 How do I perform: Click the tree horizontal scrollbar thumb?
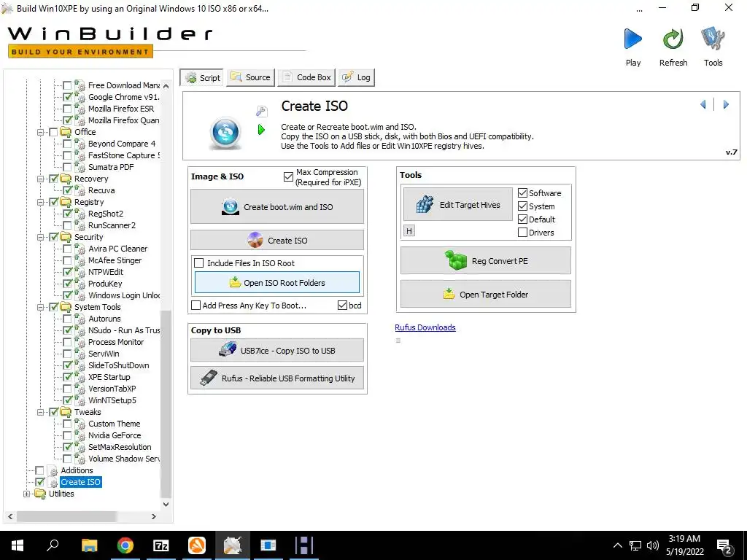coord(66,516)
